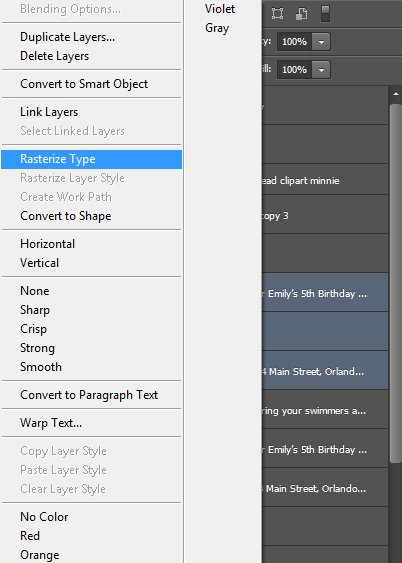
Task: Click the layers panel scroll-up arrow
Action: point(396,94)
